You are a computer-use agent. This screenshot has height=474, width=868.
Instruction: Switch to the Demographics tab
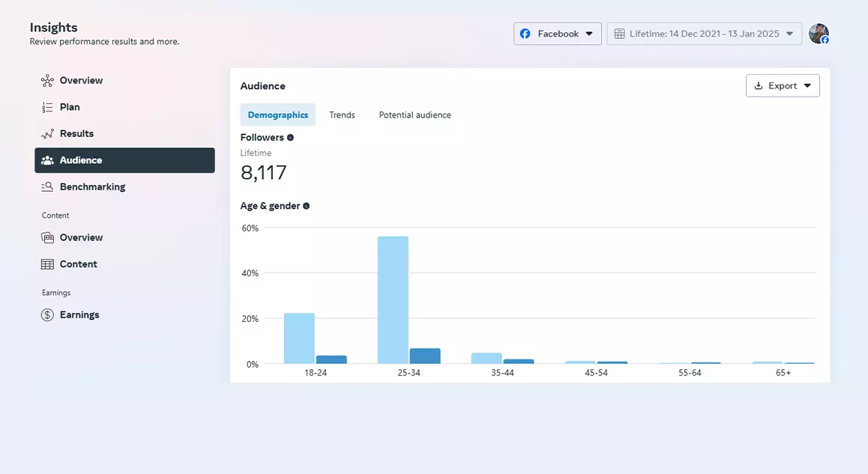coord(278,115)
